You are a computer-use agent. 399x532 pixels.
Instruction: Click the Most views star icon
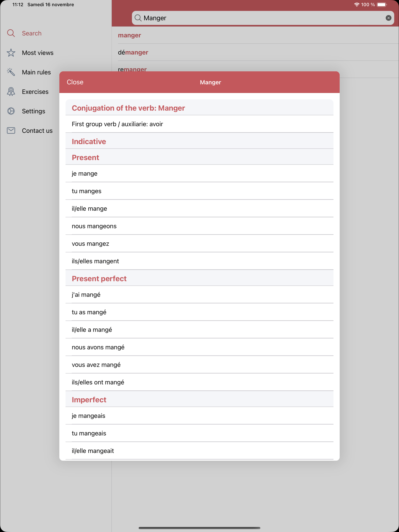pyautogui.click(x=11, y=53)
